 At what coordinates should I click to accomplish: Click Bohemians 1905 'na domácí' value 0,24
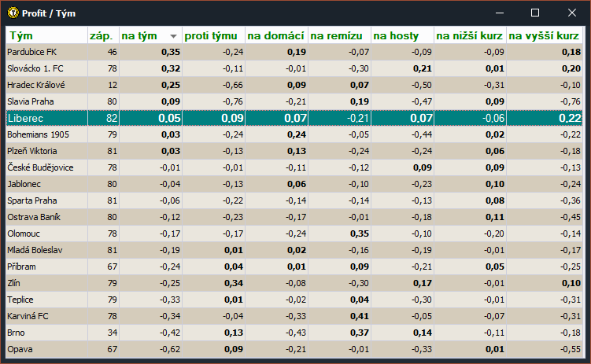[297, 134]
